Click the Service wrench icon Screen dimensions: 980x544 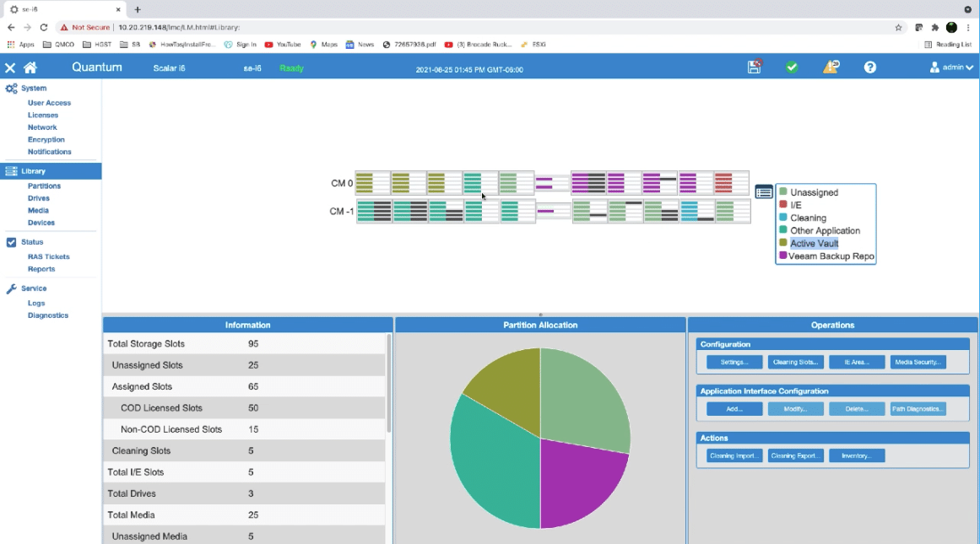pos(11,288)
